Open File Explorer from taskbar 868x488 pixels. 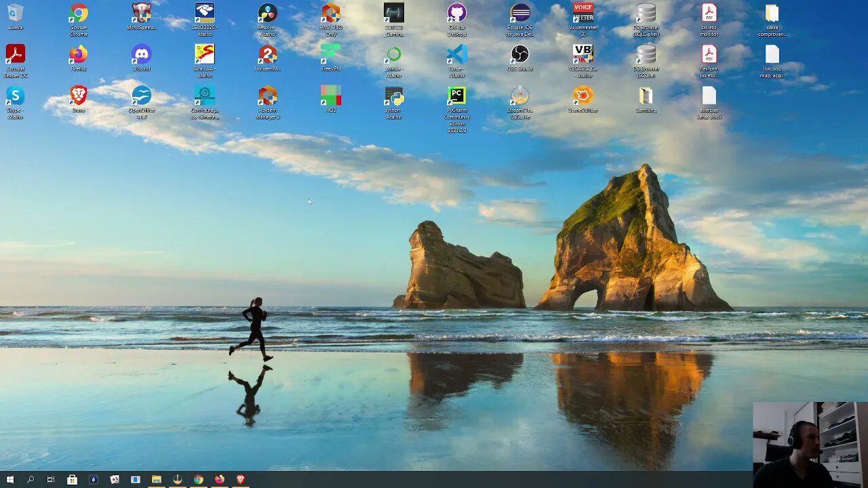156,480
